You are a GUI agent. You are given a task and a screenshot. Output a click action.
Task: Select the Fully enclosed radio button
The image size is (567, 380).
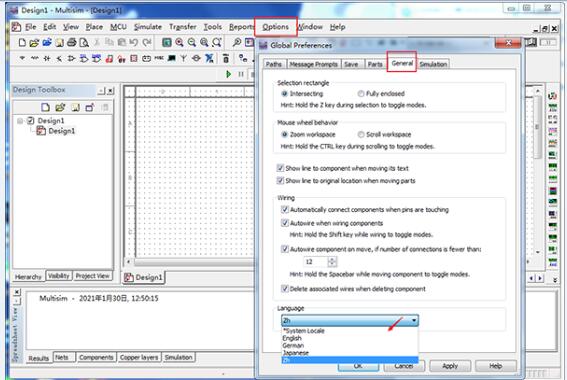[x=361, y=94]
